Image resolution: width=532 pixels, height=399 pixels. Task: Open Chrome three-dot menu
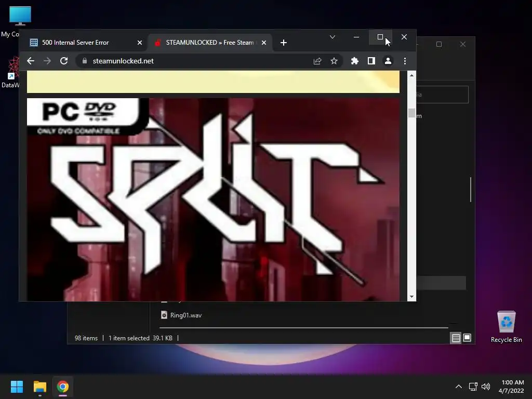405,61
